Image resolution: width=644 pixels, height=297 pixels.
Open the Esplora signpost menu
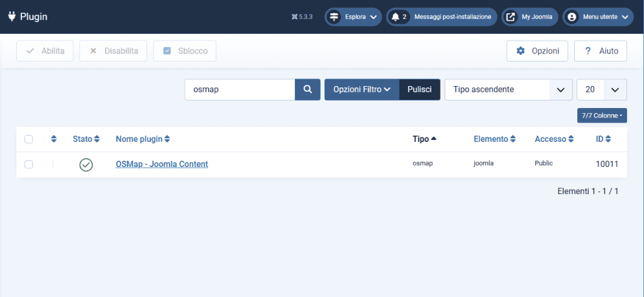(x=353, y=17)
